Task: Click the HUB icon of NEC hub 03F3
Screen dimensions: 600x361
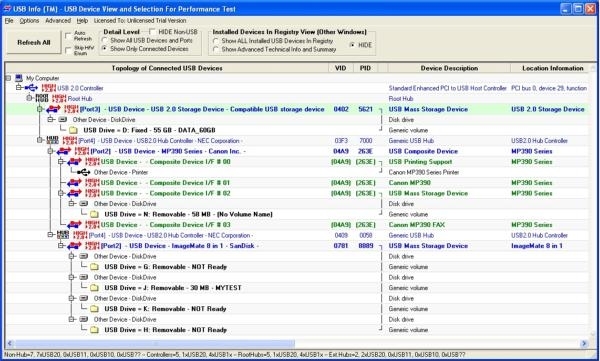Action: click(x=53, y=140)
